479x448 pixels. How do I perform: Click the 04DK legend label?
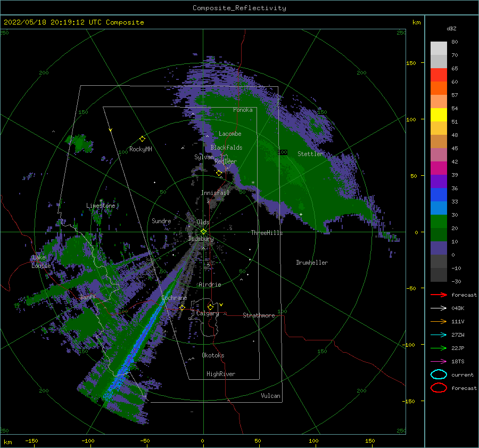[458, 308]
